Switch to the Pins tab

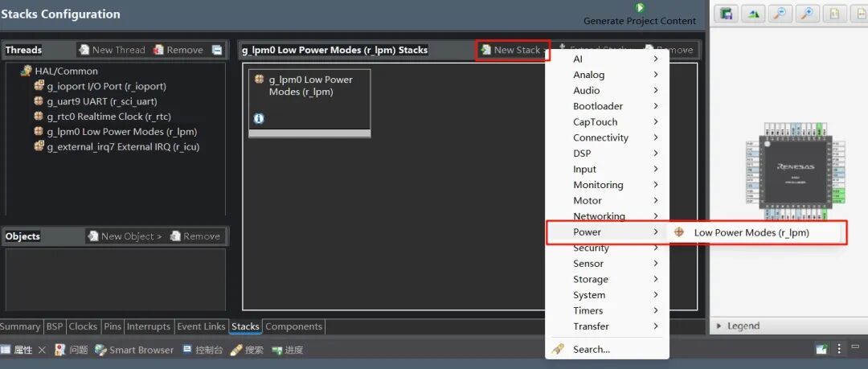pyautogui.click(x=113, y=326)
